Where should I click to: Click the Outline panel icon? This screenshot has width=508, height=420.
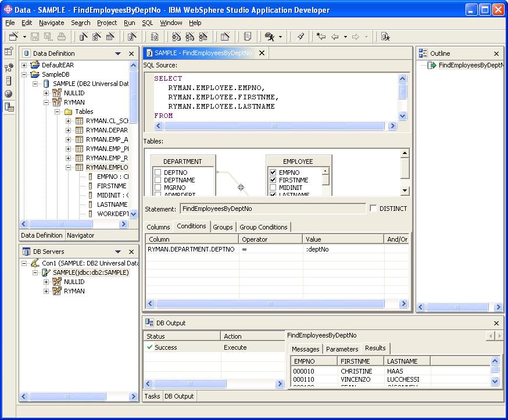click(x=423, y=53)
